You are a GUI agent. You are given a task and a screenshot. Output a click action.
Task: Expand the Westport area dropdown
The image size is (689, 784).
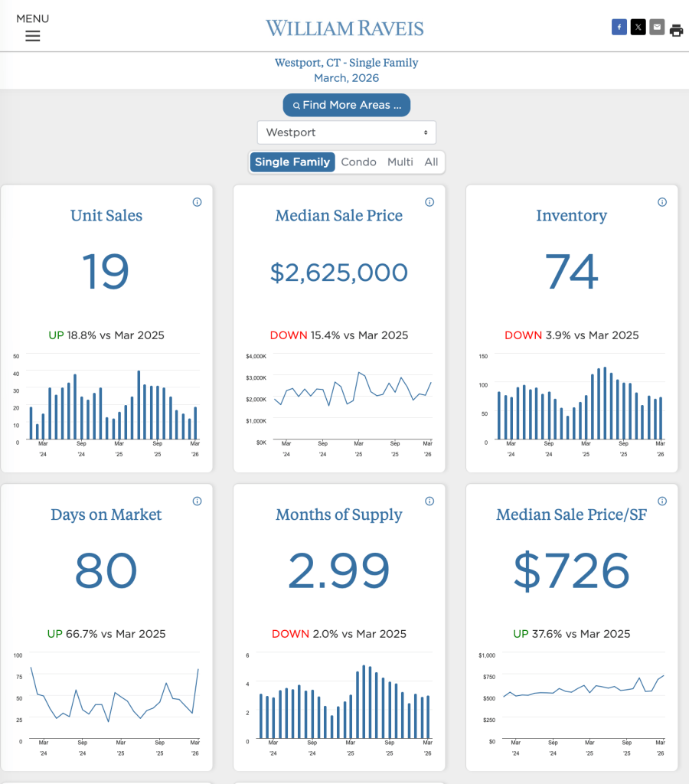(346, 132)
